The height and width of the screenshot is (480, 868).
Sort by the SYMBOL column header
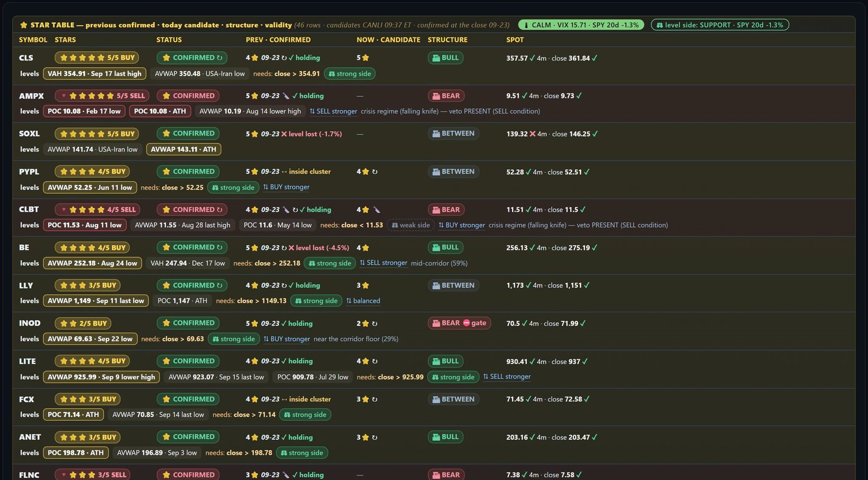point(33,40)
